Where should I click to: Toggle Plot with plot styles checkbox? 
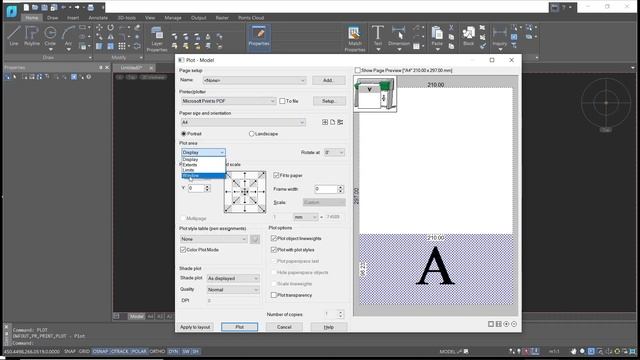point(274,249)
